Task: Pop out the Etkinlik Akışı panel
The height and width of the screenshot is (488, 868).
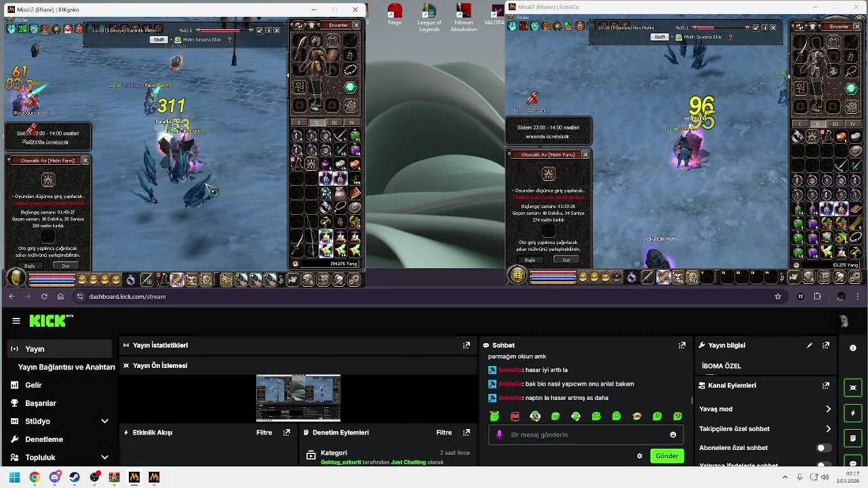Action: 287,432
